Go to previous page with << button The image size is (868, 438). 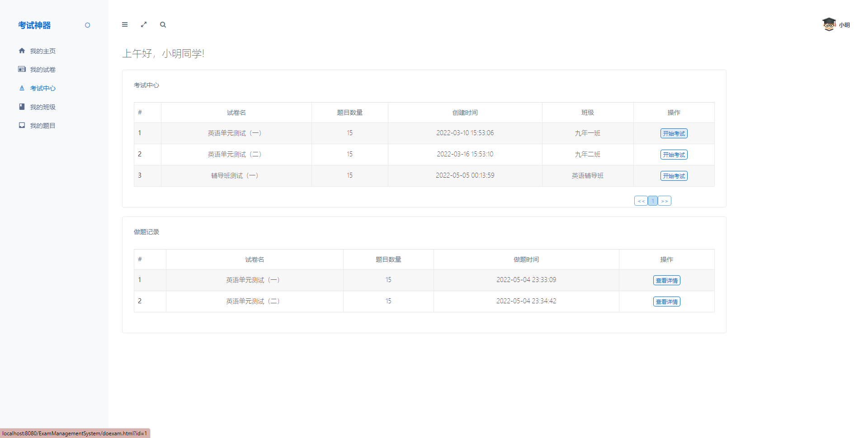pos(641,201)
